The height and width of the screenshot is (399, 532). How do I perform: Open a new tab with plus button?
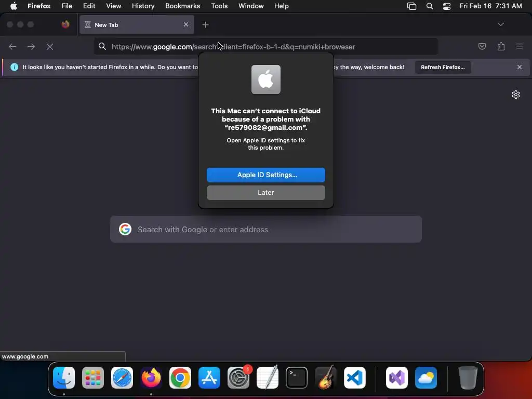[x=205, y=25]
